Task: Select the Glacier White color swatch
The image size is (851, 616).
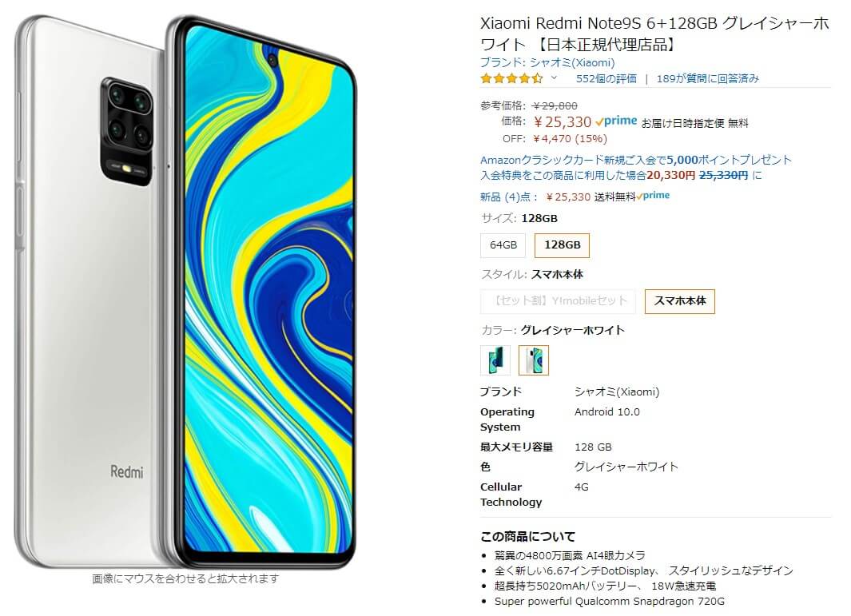Action: pos(534,360)
